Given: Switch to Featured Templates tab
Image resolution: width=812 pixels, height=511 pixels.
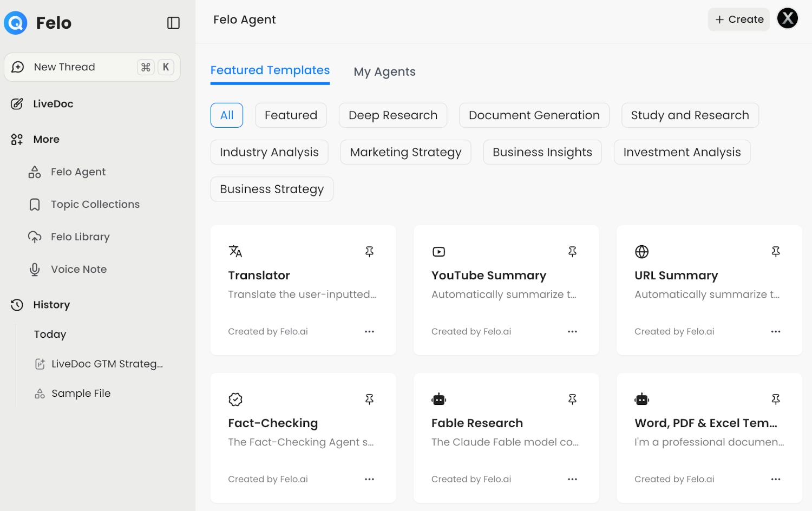Looking at the screenshot, I should (x=270, y=71).
